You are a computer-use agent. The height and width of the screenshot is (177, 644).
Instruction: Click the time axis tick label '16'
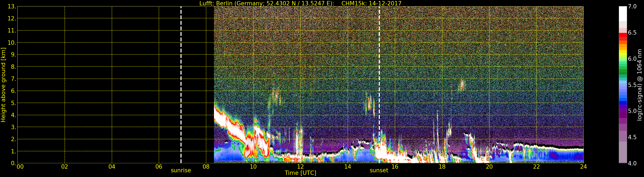tap(395, 166)
